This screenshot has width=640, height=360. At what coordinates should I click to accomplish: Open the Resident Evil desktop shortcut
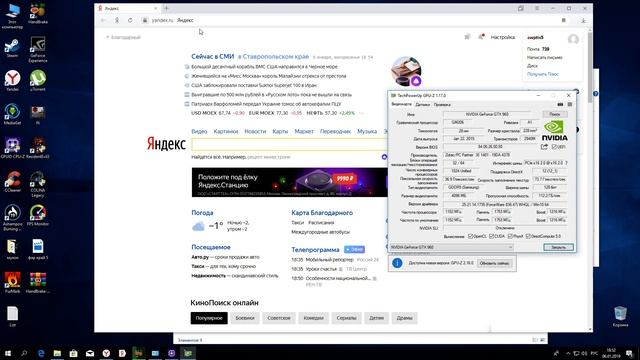point(38,148)
